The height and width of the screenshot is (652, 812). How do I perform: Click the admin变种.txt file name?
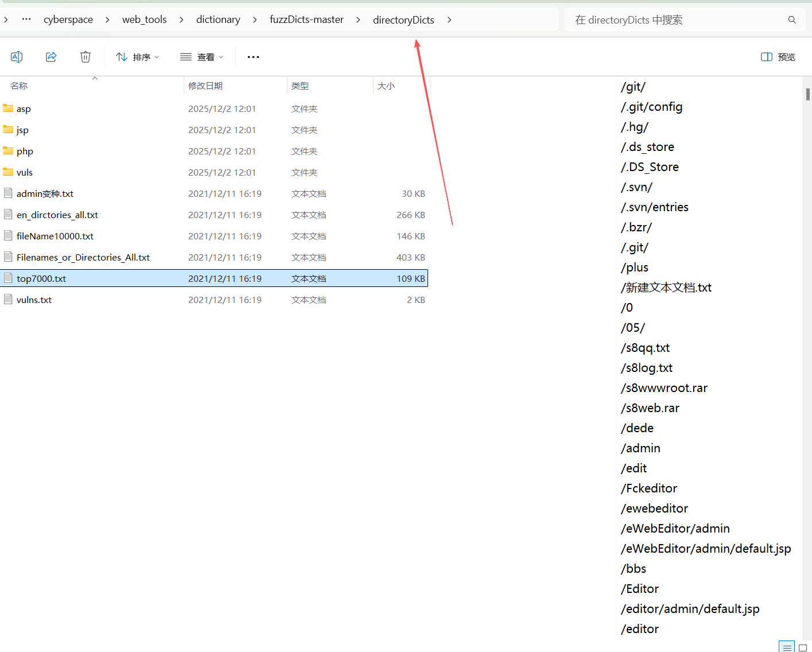point(45,193)
